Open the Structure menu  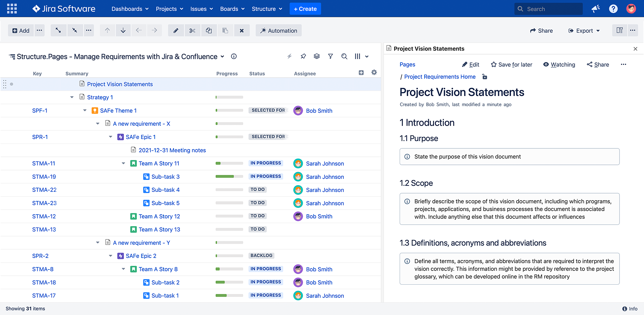pyautogui.click(x=267, y=9)
